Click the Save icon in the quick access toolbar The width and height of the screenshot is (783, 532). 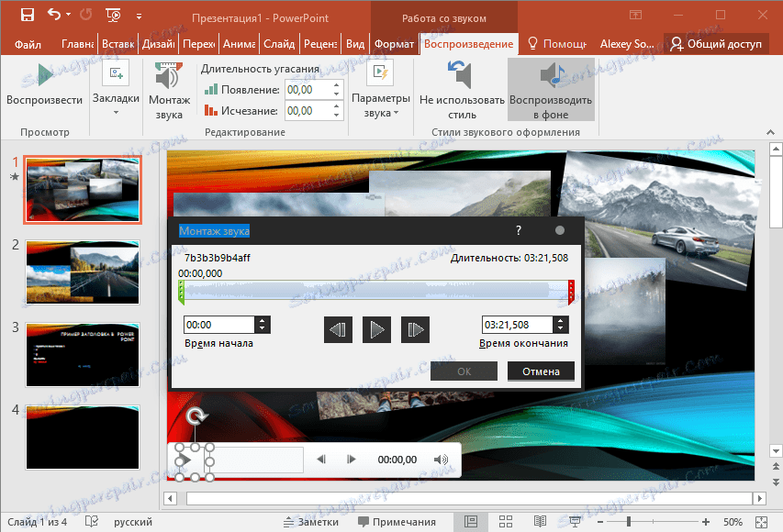[26, 14]
